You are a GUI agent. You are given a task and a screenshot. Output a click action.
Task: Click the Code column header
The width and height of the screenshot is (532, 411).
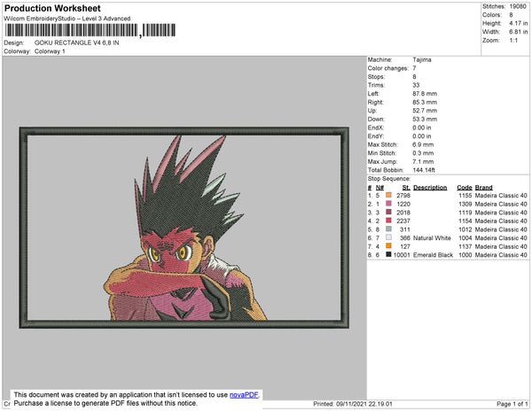pos(465,188)
